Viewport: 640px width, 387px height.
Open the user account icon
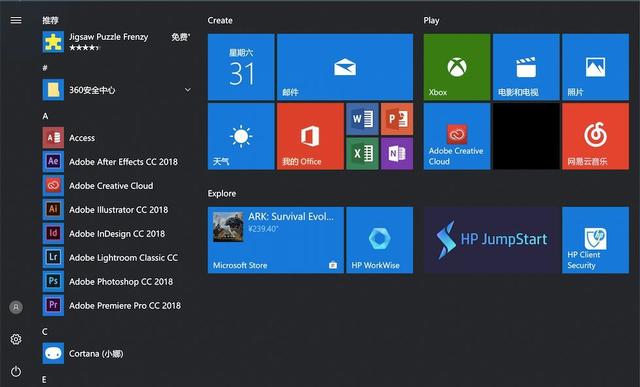click(x=16, y=307)
